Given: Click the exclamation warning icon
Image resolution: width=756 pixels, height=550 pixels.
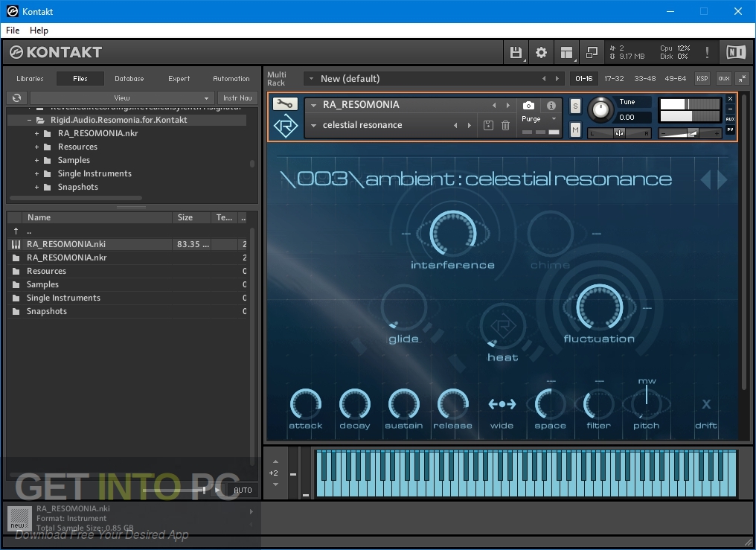Looking at the screenshot, I should coord(707,52).
